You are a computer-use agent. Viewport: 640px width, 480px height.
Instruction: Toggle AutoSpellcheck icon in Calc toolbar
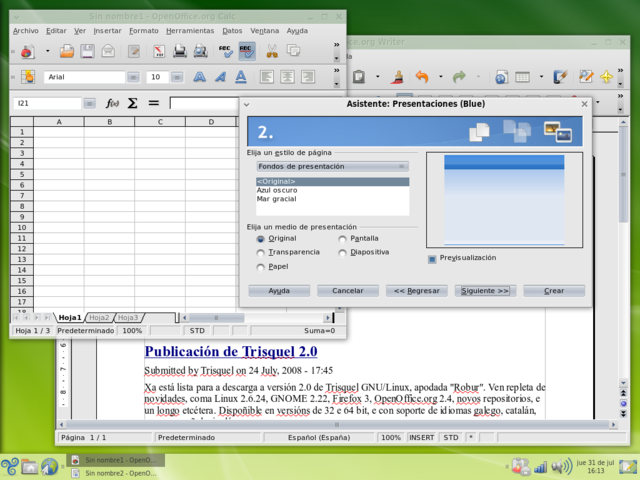247,51
